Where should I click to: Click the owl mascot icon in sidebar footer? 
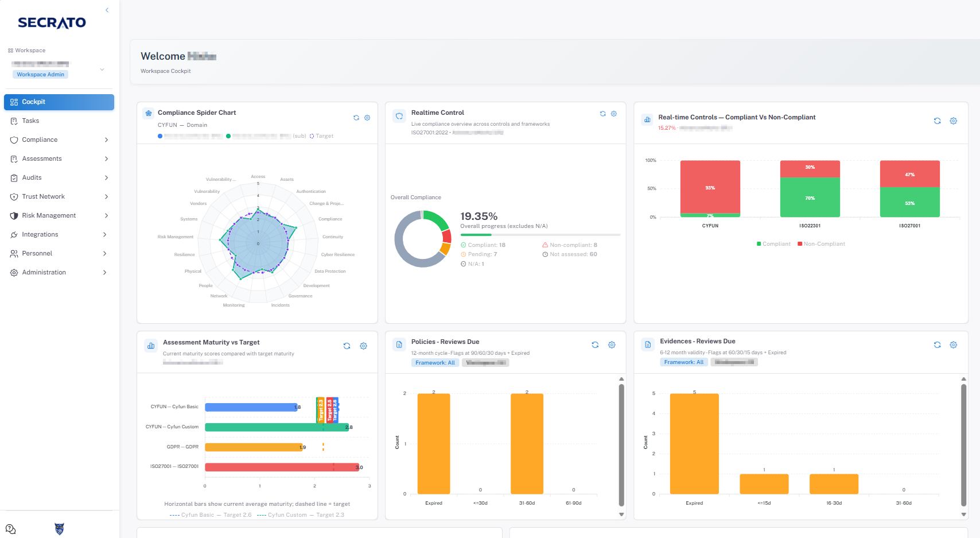click(59, 529)
